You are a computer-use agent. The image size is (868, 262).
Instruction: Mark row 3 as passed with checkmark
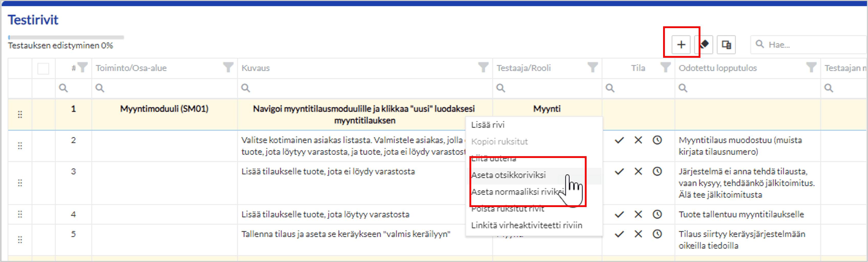619,172
